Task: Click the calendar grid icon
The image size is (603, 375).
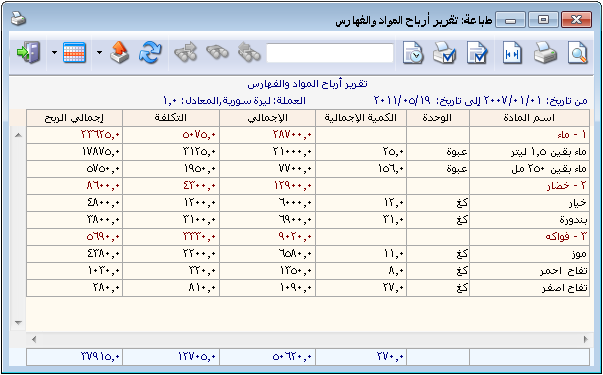Action: 74,53
